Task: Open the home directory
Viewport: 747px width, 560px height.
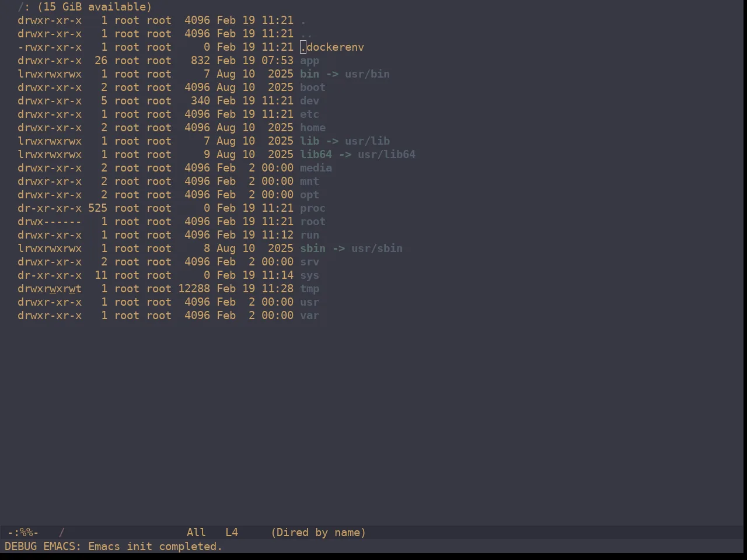Action: pyautogui.click(x=313, y=128)
